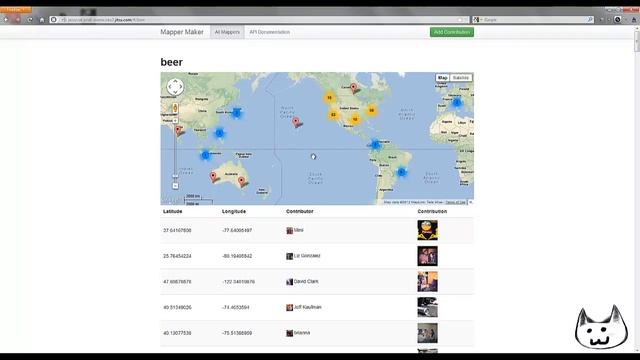Zoom in with the map plus button
This screenshot has height=360, width=640.
(175, 120)
